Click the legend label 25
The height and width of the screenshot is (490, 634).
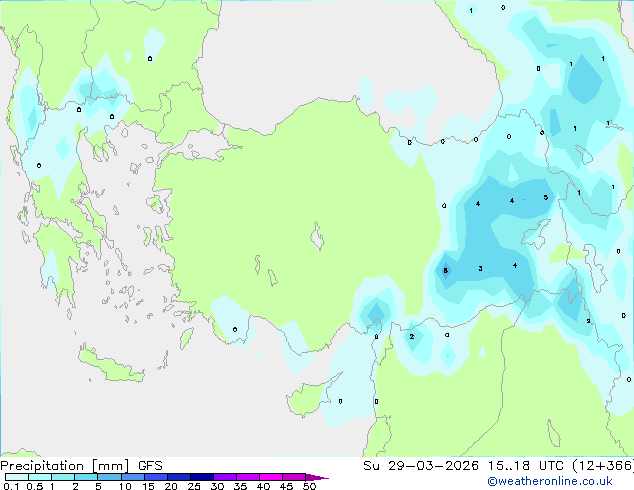pos(194,486)
